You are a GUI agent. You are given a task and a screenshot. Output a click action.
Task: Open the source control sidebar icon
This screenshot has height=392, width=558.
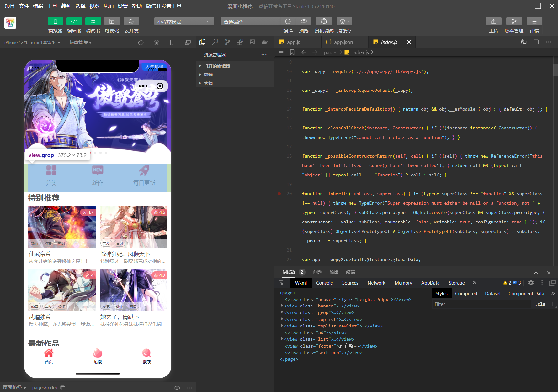click(227, 42)
